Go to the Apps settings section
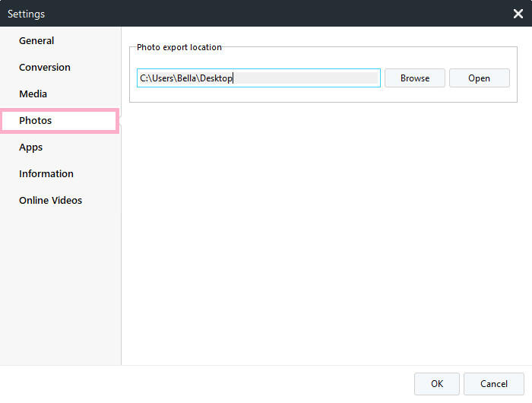 point(31,148)
